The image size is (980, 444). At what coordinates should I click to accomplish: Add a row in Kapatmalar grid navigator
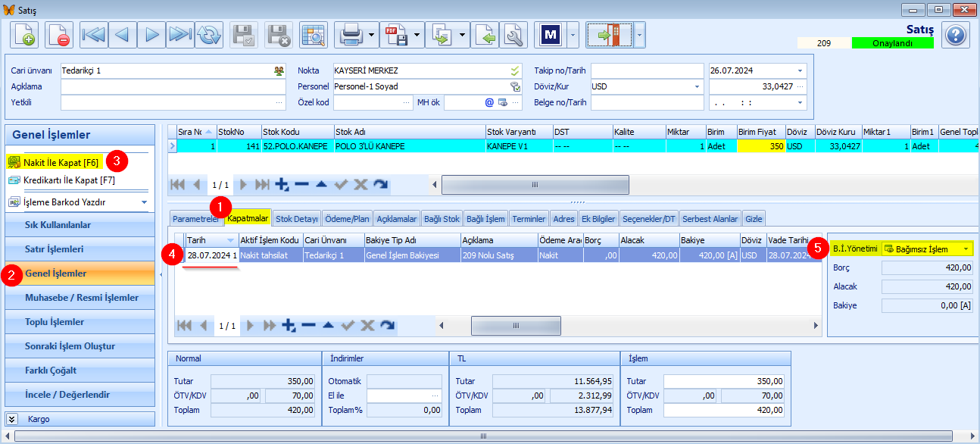288,325
